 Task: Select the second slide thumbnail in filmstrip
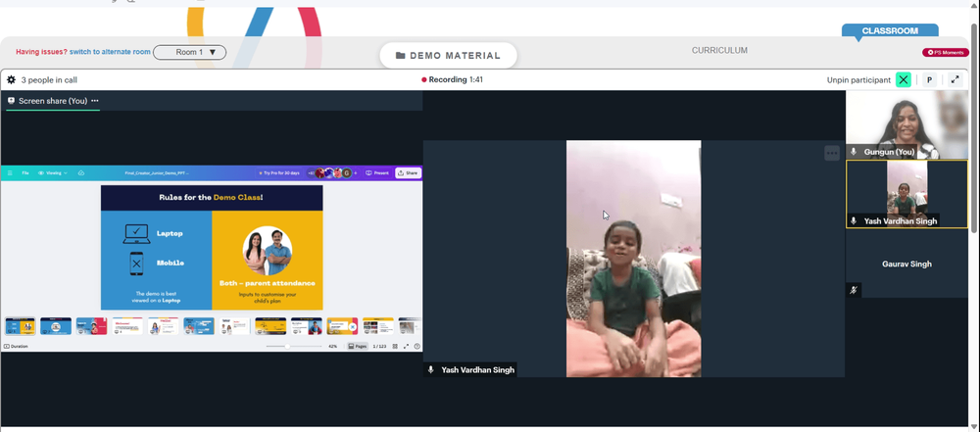(56, 326)
